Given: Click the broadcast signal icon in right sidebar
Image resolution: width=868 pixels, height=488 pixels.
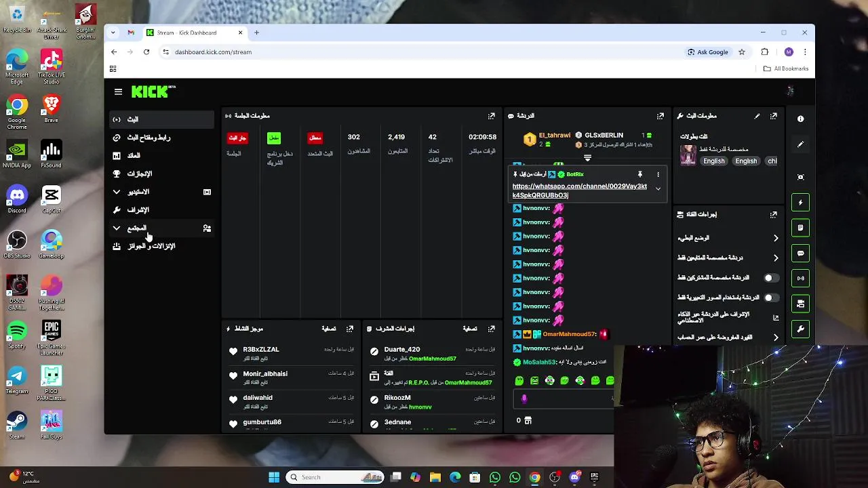Looking at the screenshot, I should [x=801, y=278].
